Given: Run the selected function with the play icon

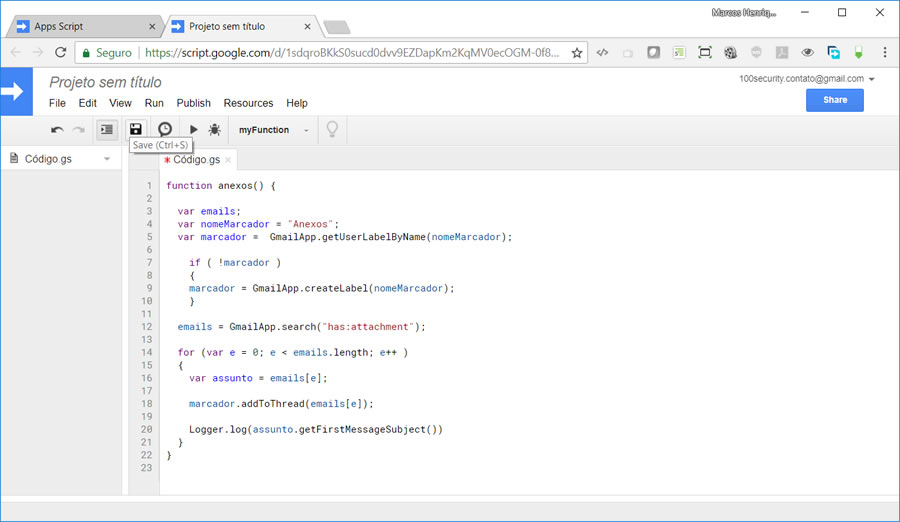Looking at the screenshot, I should click(193, 130).
